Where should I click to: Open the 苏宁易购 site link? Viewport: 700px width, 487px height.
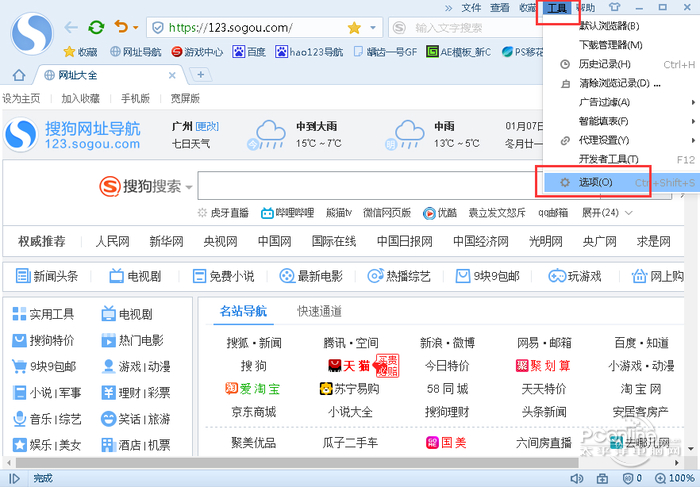[350, 389]
